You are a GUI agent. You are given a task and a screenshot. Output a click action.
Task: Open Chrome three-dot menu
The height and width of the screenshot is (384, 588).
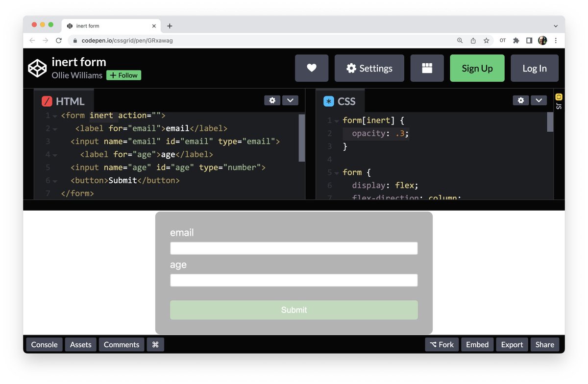[556, 41]
